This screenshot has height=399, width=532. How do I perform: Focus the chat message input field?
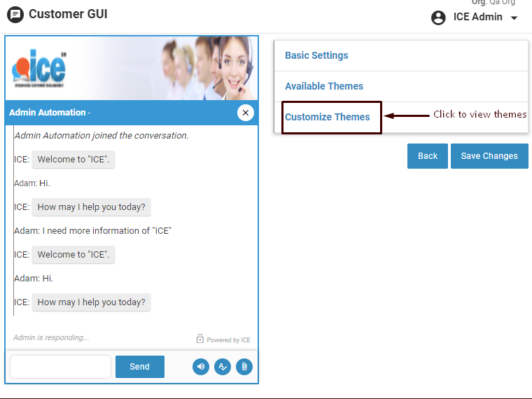coord(60,367)
